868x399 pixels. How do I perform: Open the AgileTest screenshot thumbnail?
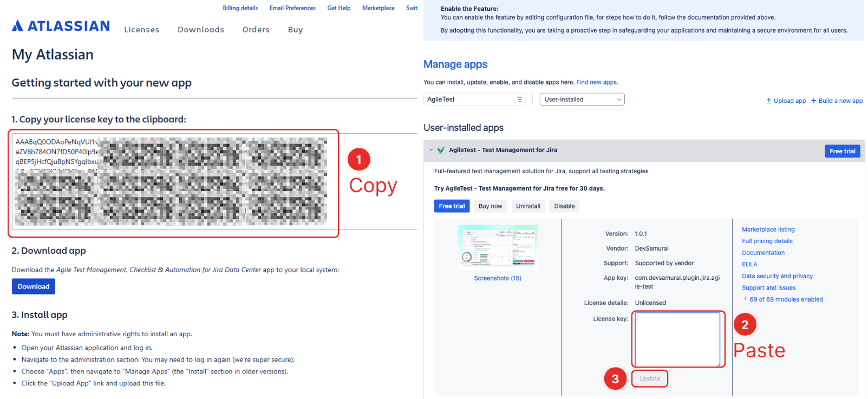point(498,247)
